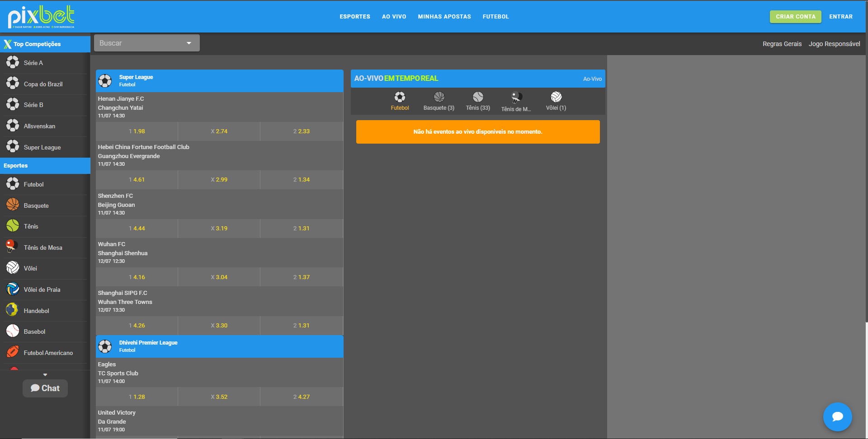868x439 pixels.
Task: Click Vôlei volleyball icon in sidebar
Action: click(x=13, y=268)
